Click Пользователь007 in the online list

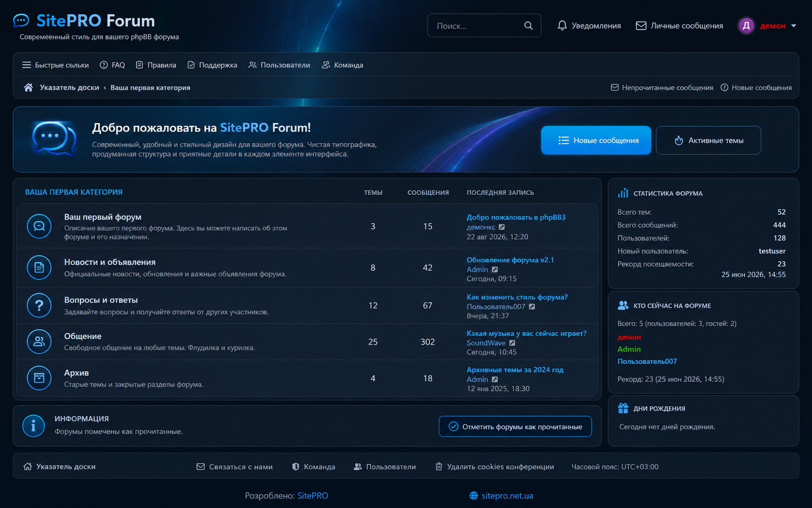(x=647, y=361)
